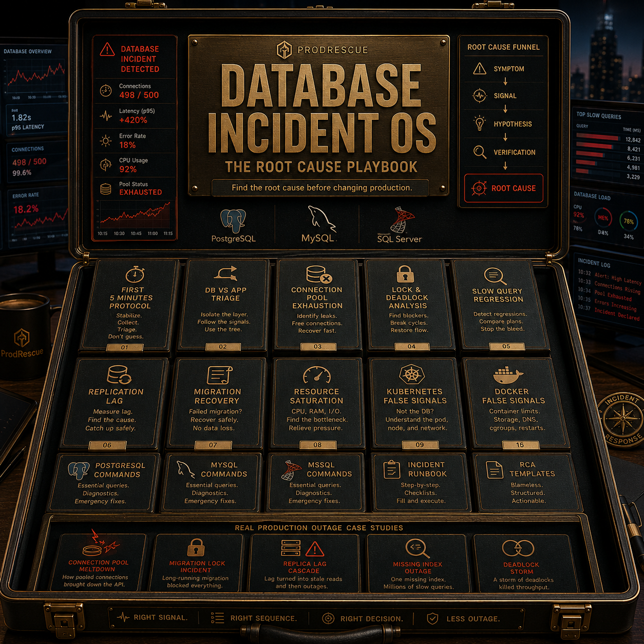Click the Connections value 498 / 500 in the alert panel

tap(139, 95)
